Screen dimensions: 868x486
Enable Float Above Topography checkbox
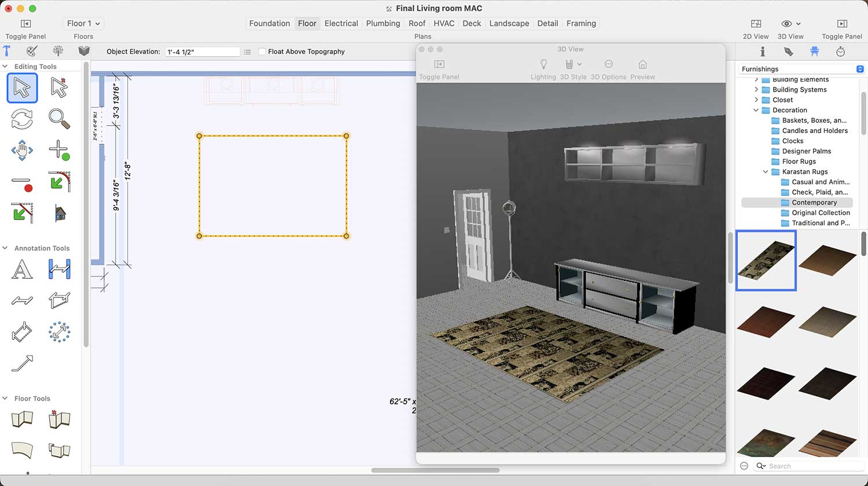point(262,52)
